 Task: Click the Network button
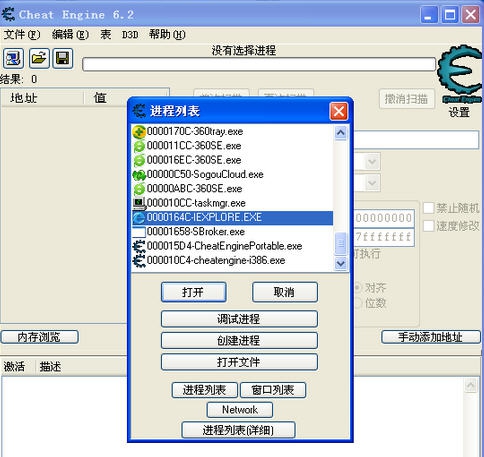click(x=240, y=410)
